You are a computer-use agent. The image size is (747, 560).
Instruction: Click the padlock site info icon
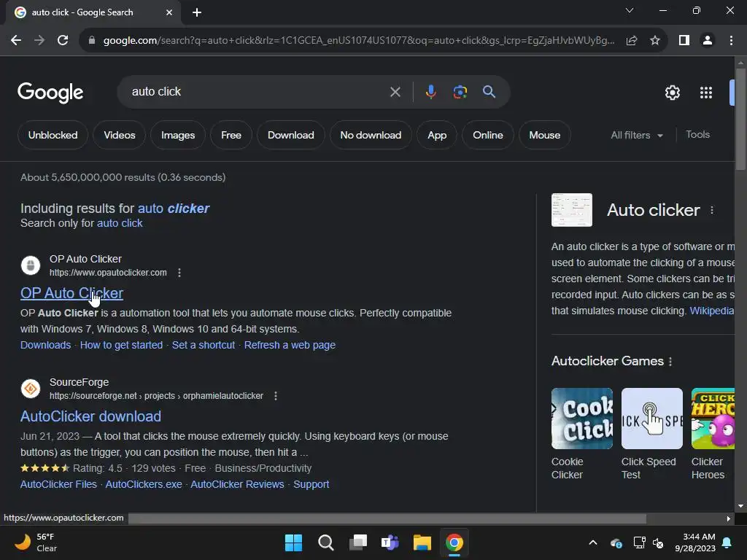(92, 41)
